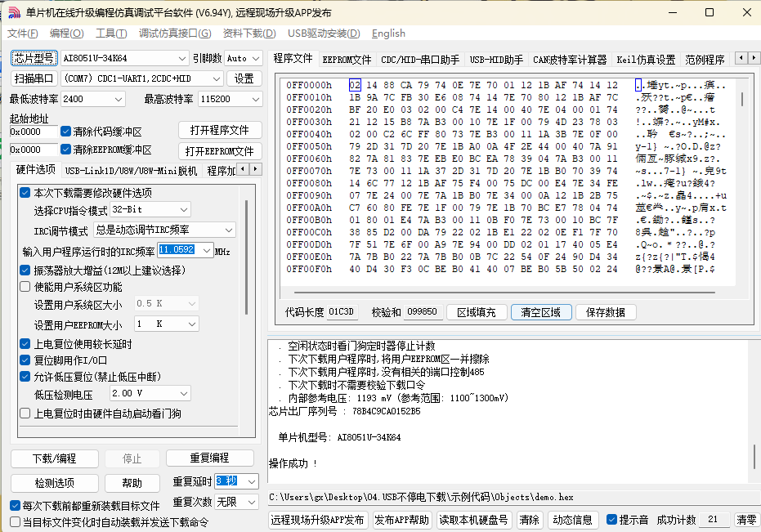Enable 使能用户系统区功能 checkbox
The image size is (761, 532).
[x=25, y=287]
